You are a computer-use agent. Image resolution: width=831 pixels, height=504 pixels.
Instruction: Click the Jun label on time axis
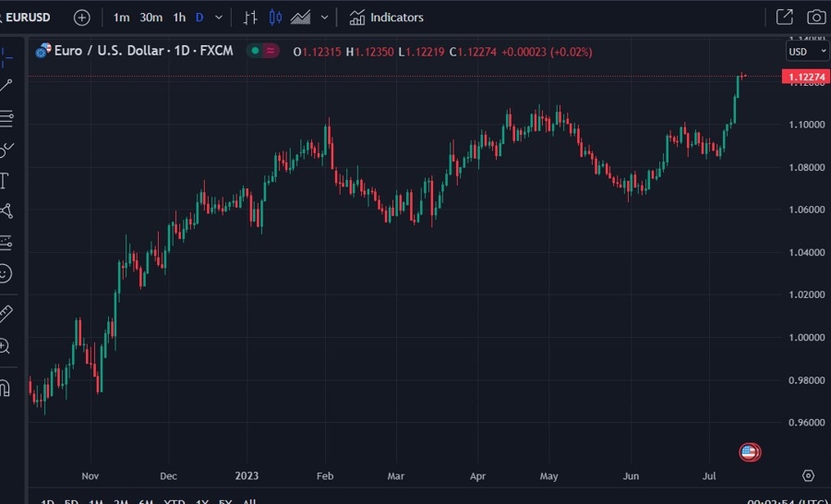click(631, 476)
